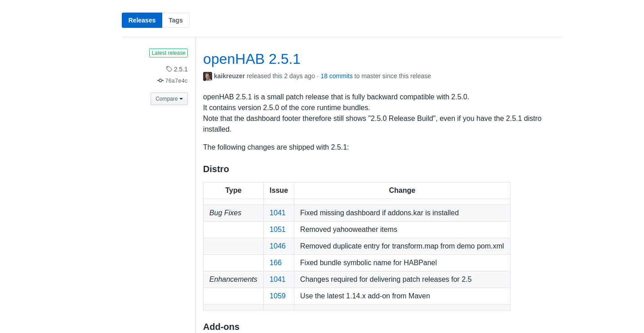Switch to the Tags tab

pyautogui.click(x=175, y=20)
